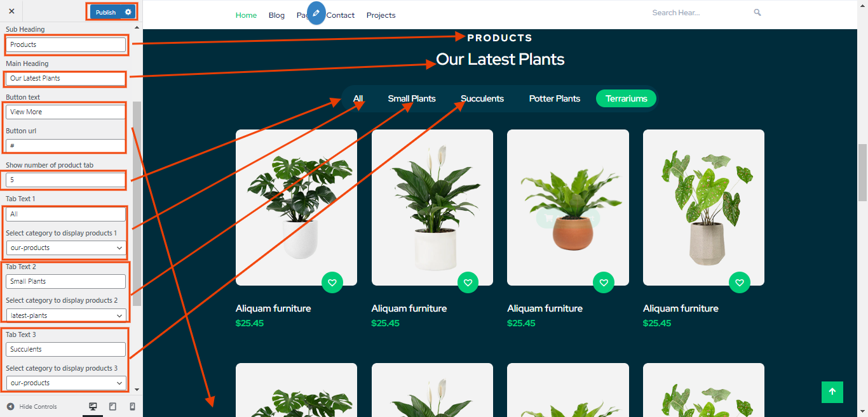Switch to mobile preview device icon

tap(132, 406)
